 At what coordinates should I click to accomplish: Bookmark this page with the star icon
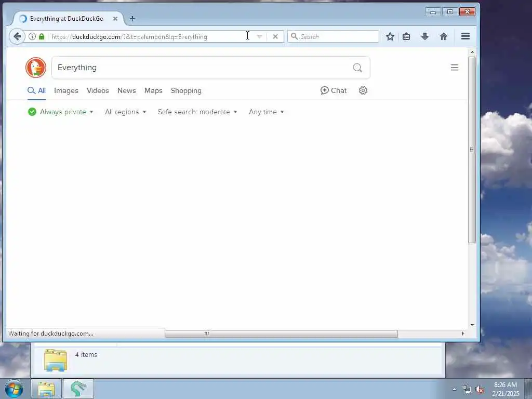click(390, 36)
